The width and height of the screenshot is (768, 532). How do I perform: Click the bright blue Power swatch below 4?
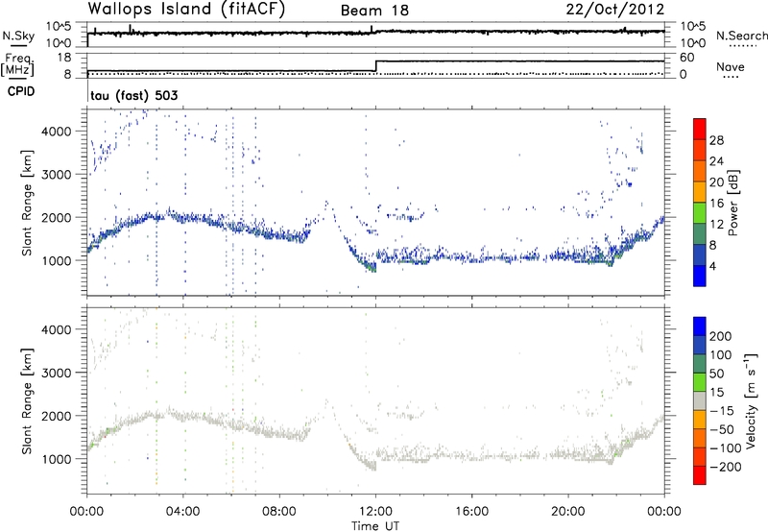(x=700, y=276)
